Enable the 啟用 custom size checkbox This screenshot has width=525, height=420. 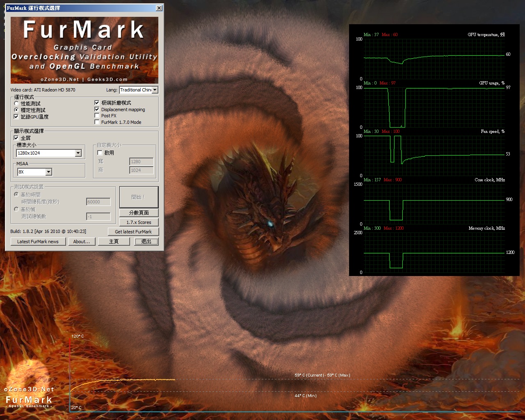(100, 153)
